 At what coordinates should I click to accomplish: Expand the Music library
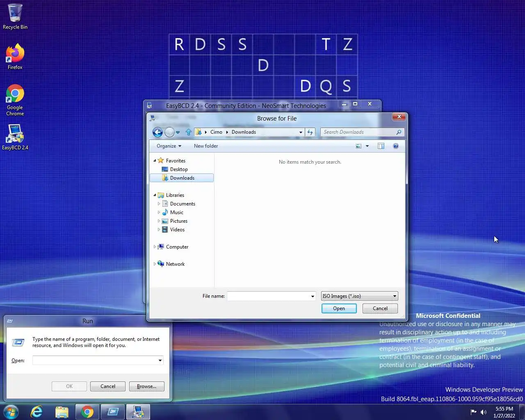pyautogui.click(x=159, y=212)
